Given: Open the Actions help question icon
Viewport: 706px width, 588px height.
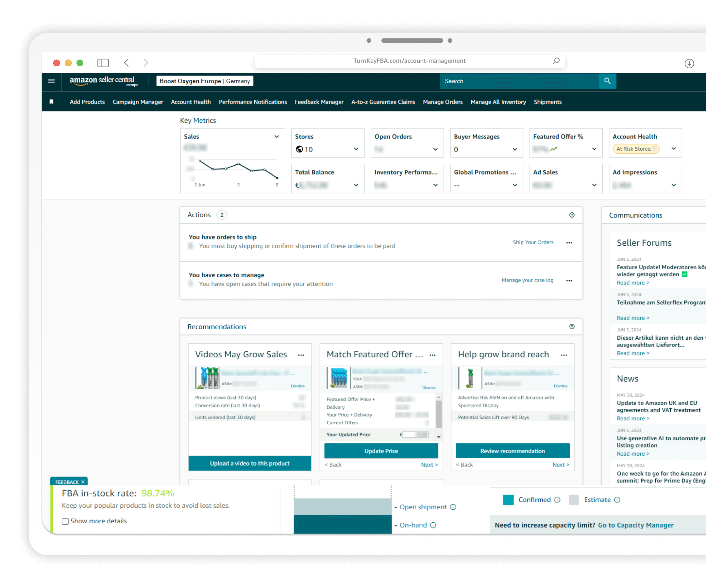Looking at the screenshot, I should point(572,215).
